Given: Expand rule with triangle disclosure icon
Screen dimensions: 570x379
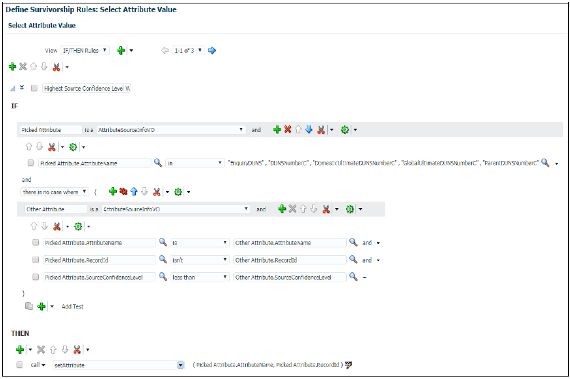Looking at the screenshot, I should pyautogui.click(x=13, y=88).
